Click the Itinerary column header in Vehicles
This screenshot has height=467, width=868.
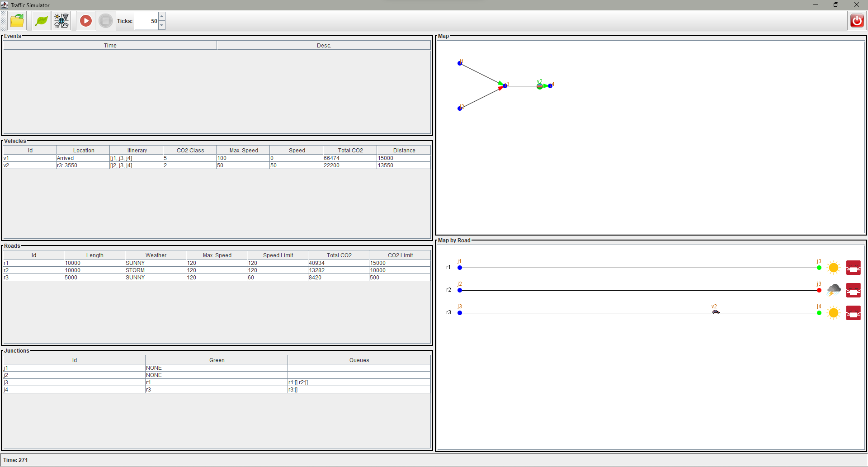pos(137,150)
